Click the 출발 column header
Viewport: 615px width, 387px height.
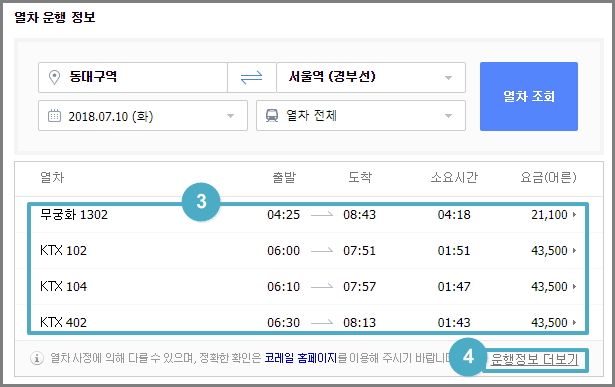click(284, 177)
